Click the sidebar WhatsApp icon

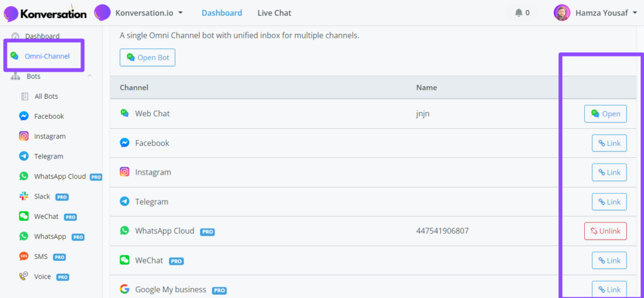click(24, 236)
